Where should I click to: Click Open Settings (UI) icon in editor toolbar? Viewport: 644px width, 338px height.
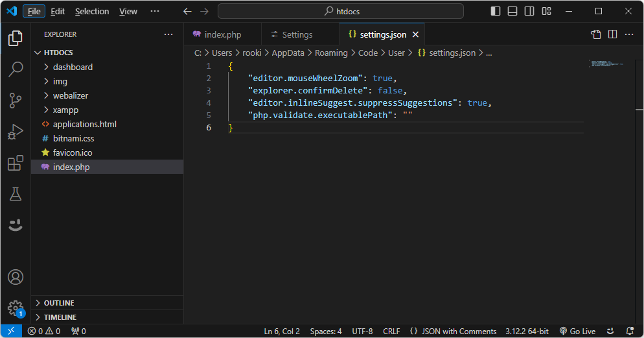coord(595,34)
